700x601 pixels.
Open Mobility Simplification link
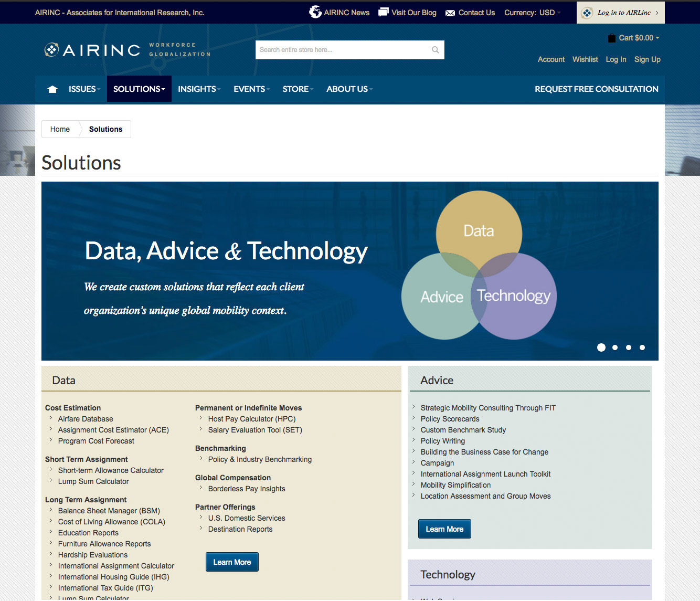coord(456,485)
